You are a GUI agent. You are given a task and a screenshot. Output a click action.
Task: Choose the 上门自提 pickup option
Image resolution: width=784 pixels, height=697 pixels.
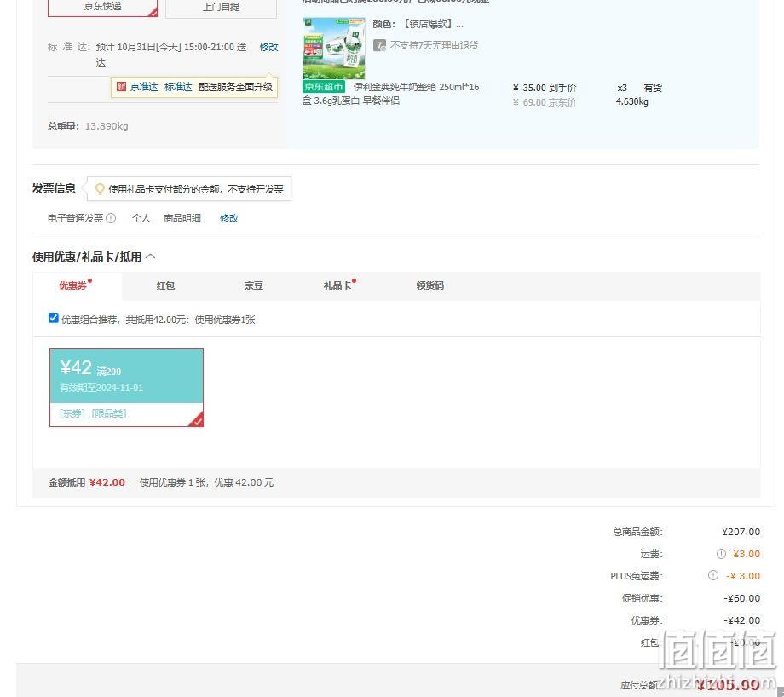click(221, 7)
